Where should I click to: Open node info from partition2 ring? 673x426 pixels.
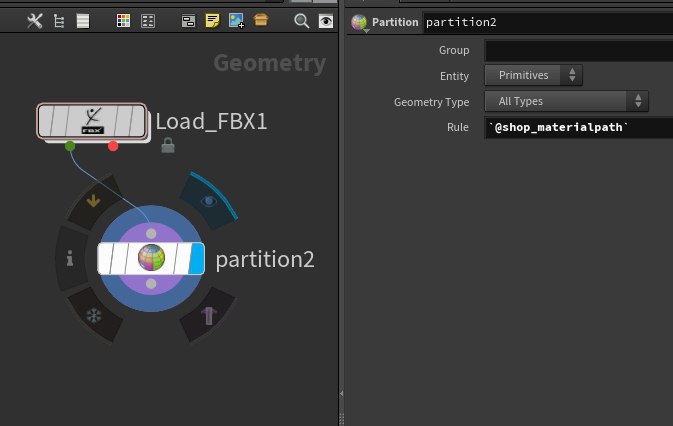tap(70, 259)
